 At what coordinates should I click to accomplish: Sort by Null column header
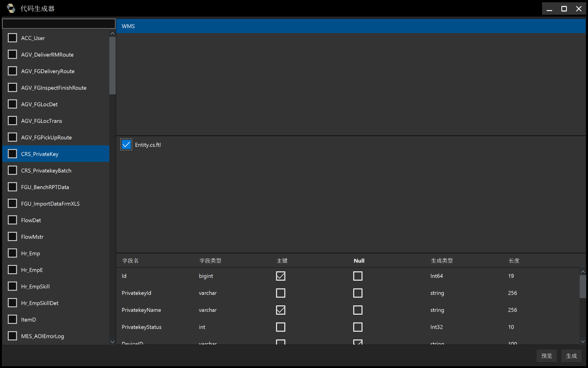coord(359,261)
